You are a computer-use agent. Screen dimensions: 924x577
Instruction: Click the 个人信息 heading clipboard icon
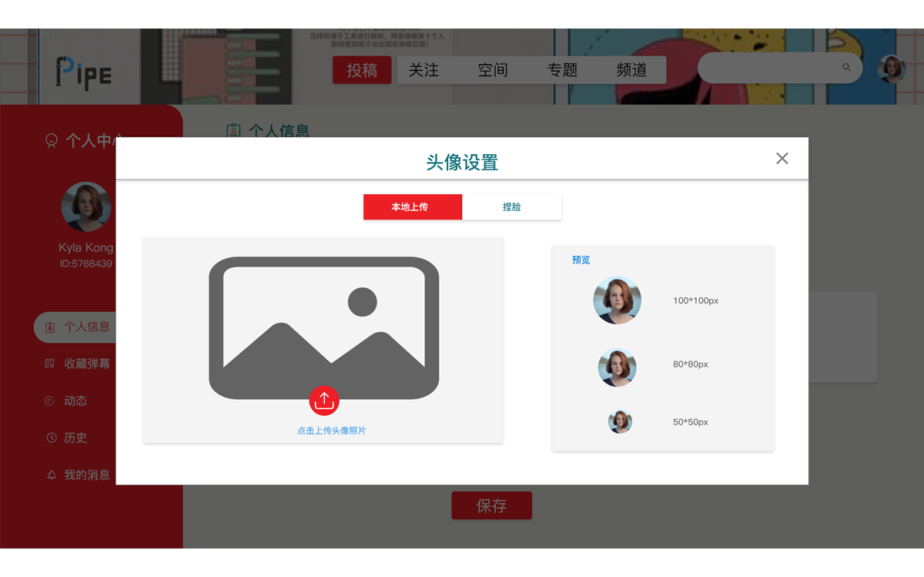(233, 131)
